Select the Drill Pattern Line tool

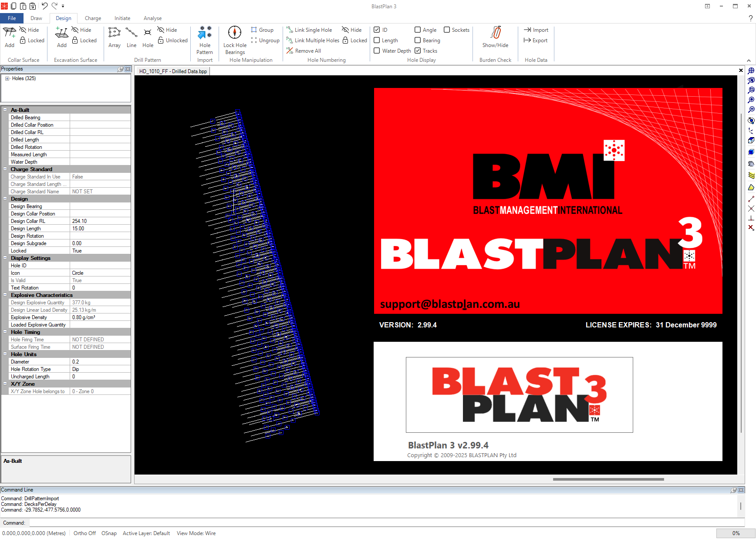click(x=132, y=34)
